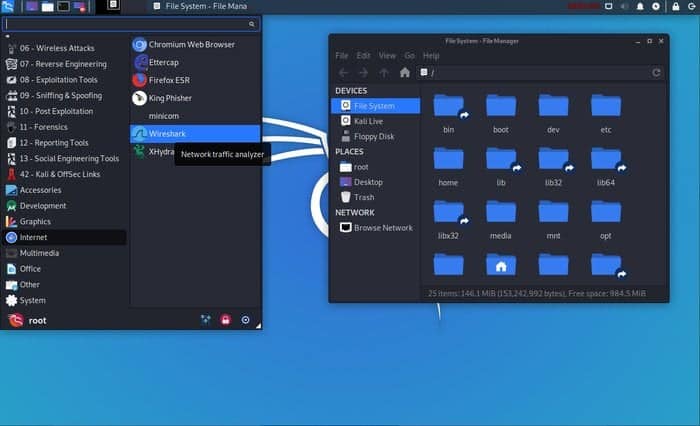Open Kali Live device
Screen dimensions: 700x426
pyautogui.click(x=375, y=121)
